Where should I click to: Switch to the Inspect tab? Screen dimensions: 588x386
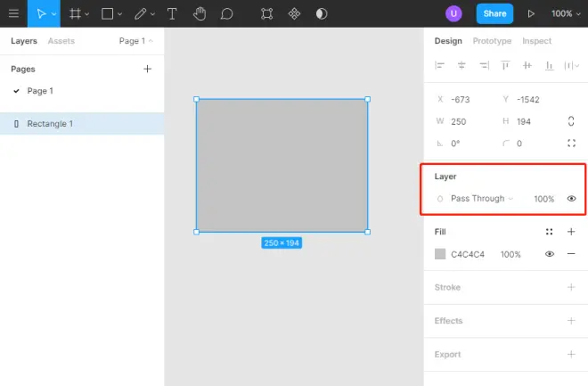pyautogui.click(x=536, y=41)
